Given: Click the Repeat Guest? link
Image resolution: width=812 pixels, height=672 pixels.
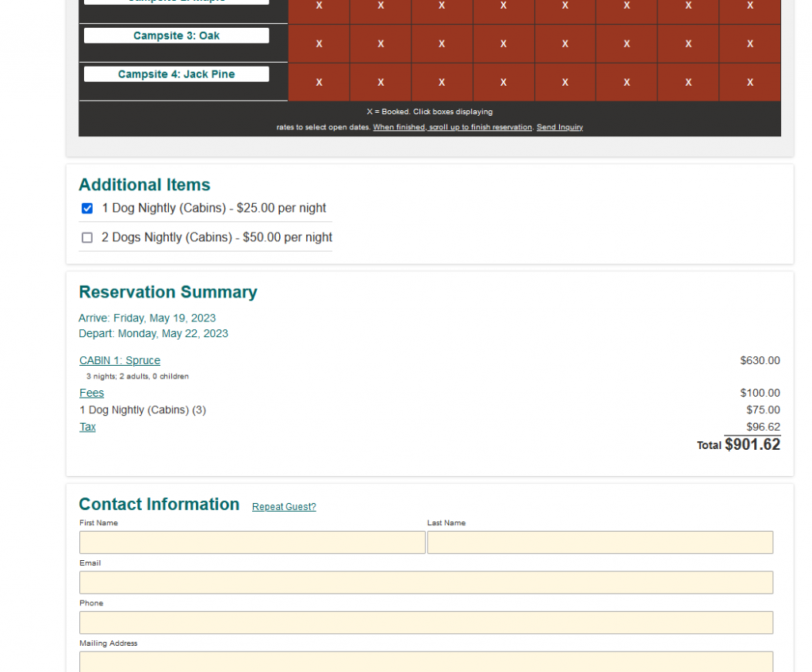Looking at the screenshot, I should click(284, 507).
